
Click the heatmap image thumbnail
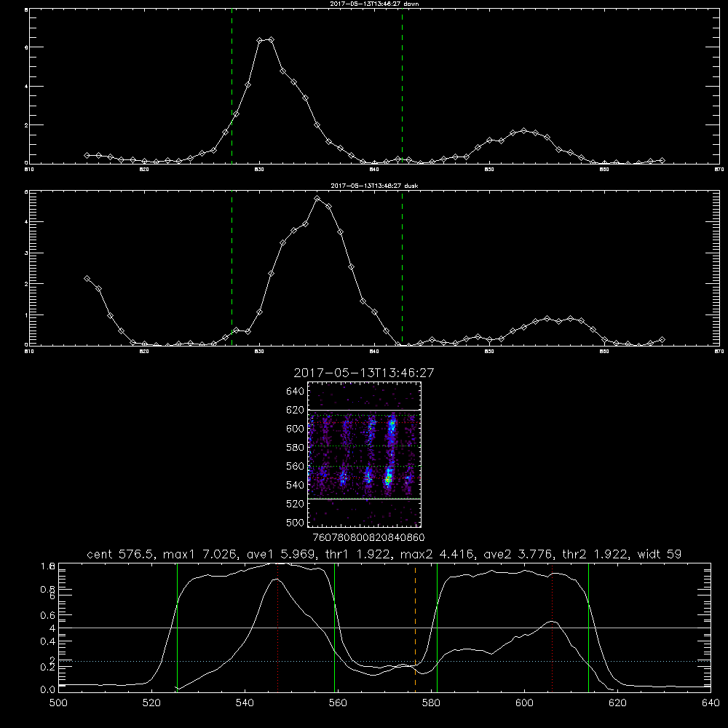point(365,454)
